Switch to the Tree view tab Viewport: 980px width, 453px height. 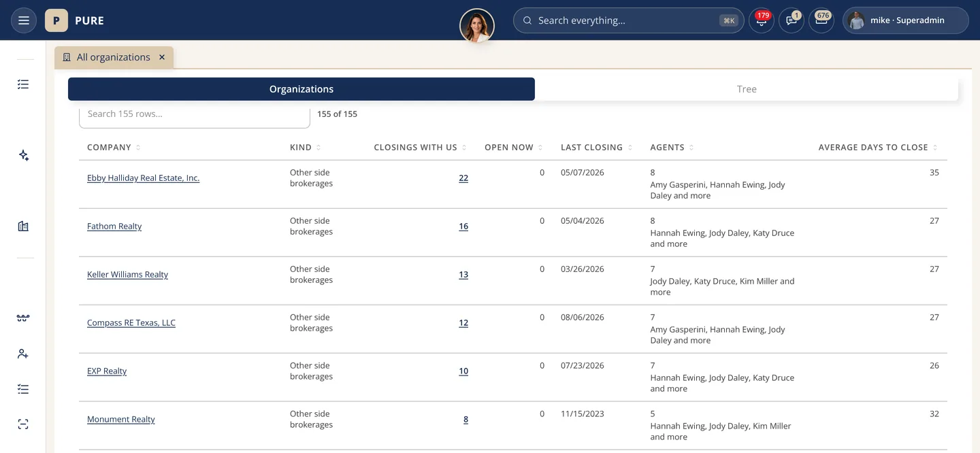click(747, 89)
